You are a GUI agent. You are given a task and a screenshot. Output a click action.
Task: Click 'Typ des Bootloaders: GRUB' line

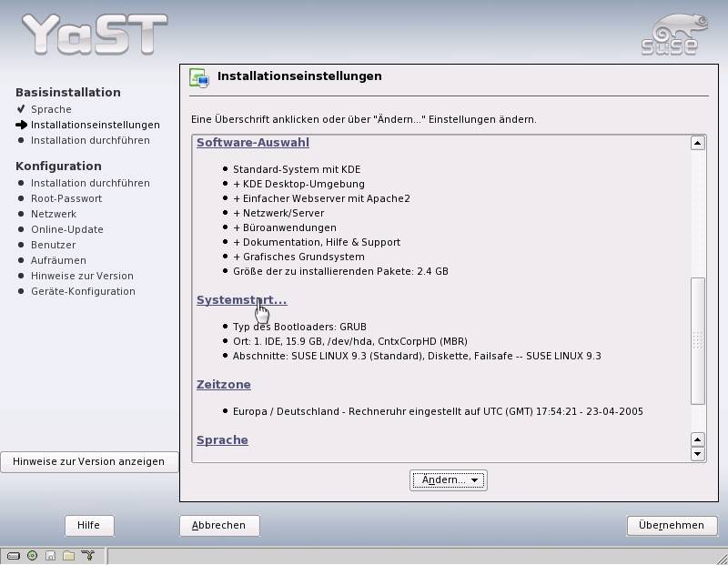pyautogui.click(x=299, y=327)
